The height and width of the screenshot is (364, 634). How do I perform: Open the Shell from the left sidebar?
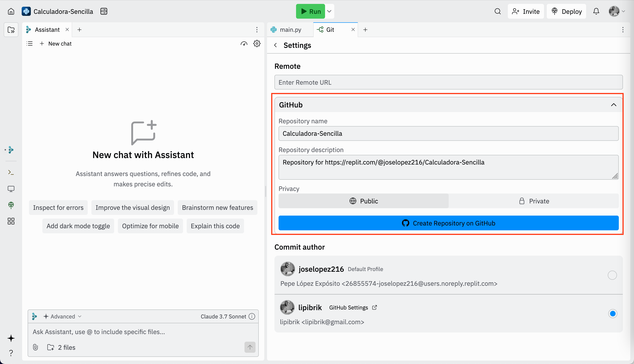point(11,172)
